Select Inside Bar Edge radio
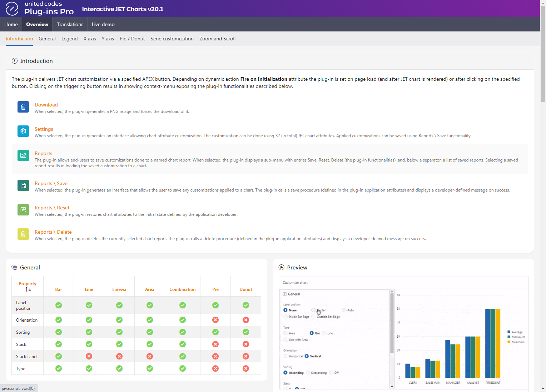This screenshot has width=546, height=392. [286, 317]
